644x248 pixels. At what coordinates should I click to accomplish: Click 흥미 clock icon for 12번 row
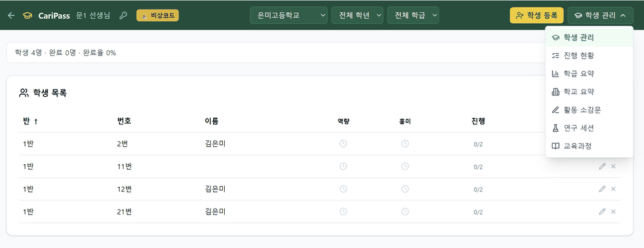pos(405,189)
